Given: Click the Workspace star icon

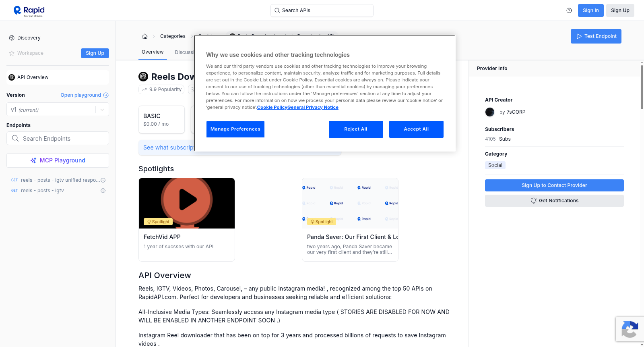Looking at the screenshot, I should pyautogui.click(x=12, y=53).
